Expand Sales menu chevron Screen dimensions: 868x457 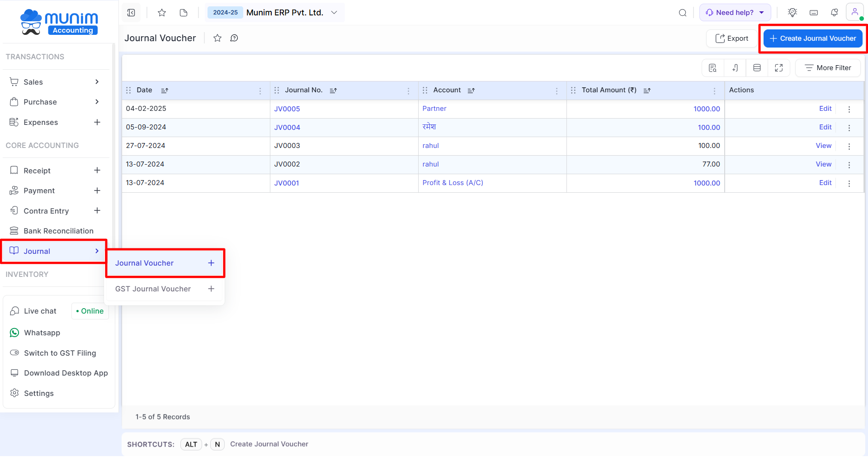pyautogui.click(x=97, y=81)
